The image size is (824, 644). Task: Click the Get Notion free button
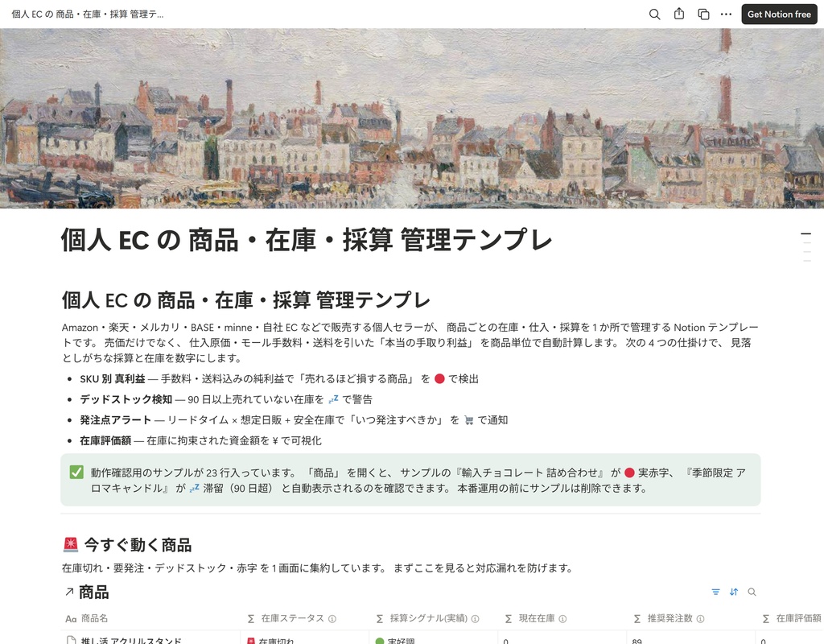pos(779,14)
